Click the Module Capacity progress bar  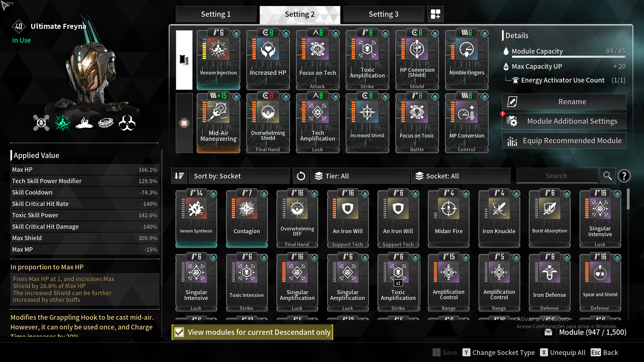click(568, 57)
